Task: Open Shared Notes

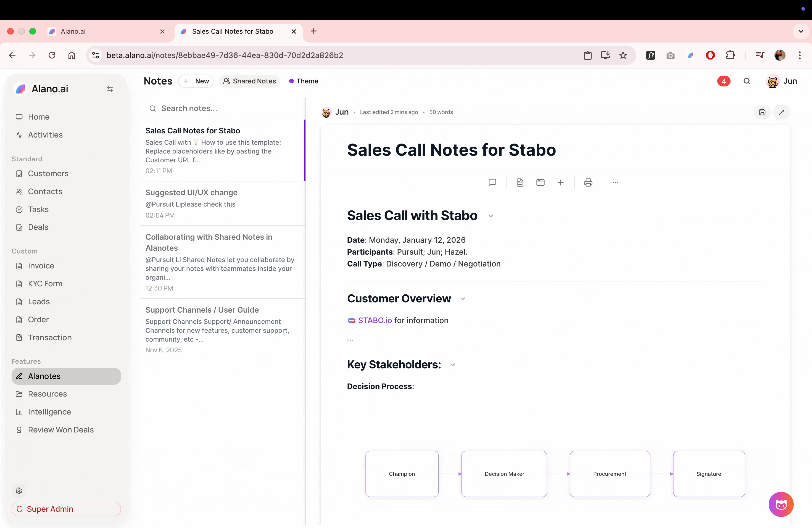Action: (x=249, y=81)
